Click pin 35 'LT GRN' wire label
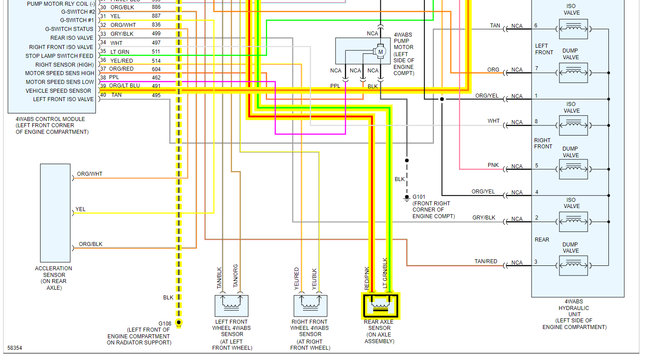This screenshot has width=650, height=363. point(120,52)
